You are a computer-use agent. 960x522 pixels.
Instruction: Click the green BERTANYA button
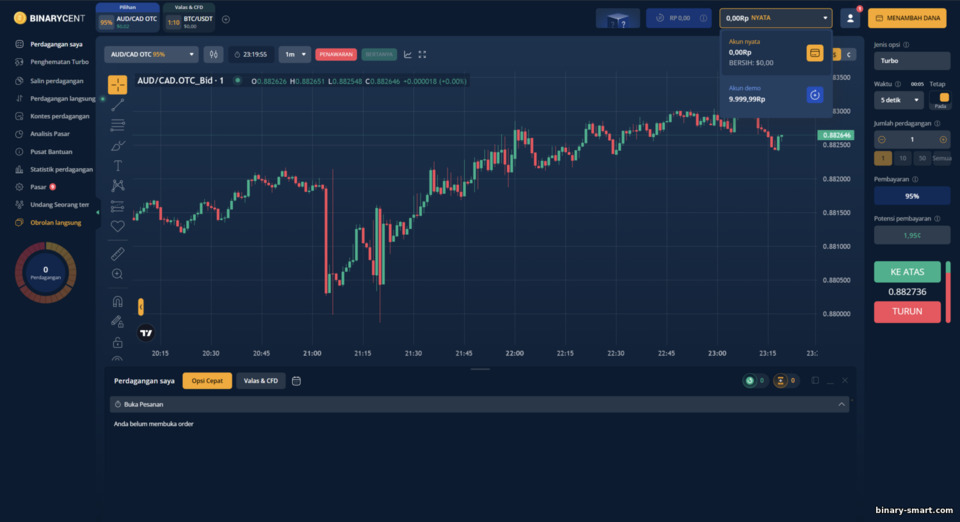tap(379, 54)
